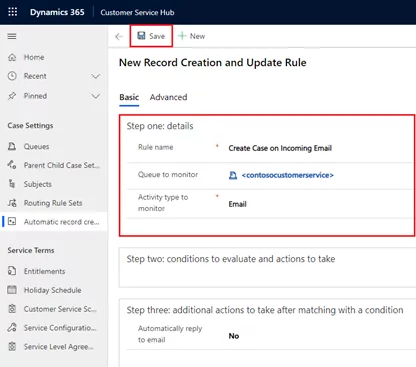Click Dynamics 365 in header
This screenshot has height=367, width=416.
point(57,12)
